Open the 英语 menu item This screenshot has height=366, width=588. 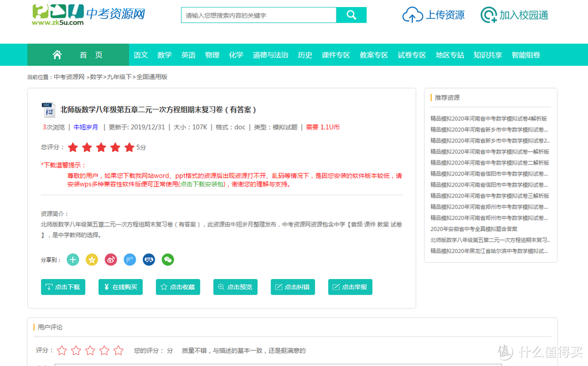tap(188, 55)
